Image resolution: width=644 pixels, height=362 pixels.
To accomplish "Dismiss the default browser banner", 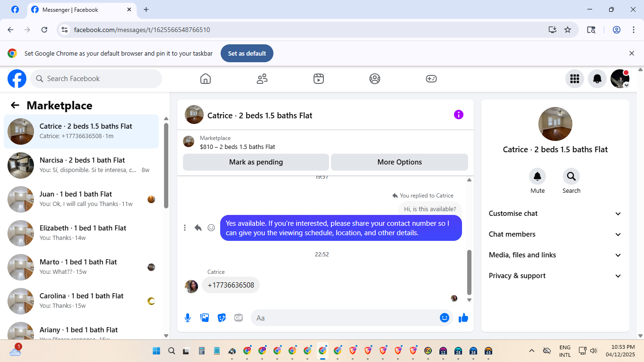I will (x=632, y=53).
